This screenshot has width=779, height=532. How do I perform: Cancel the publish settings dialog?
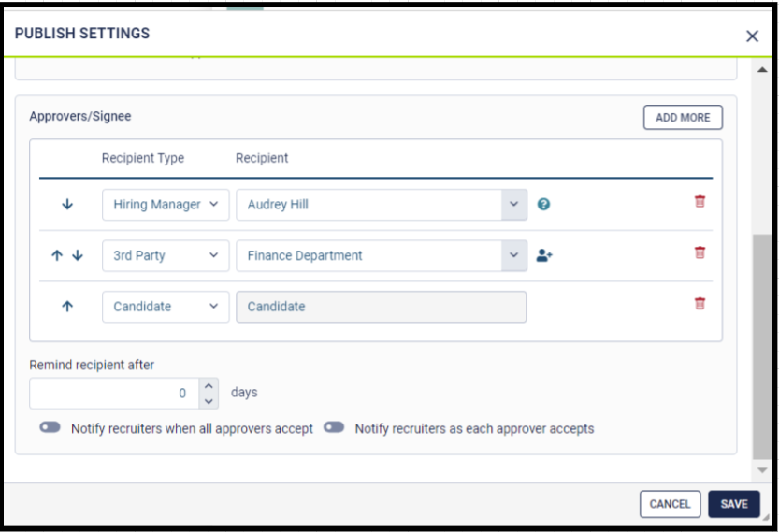tap(670, 504)
